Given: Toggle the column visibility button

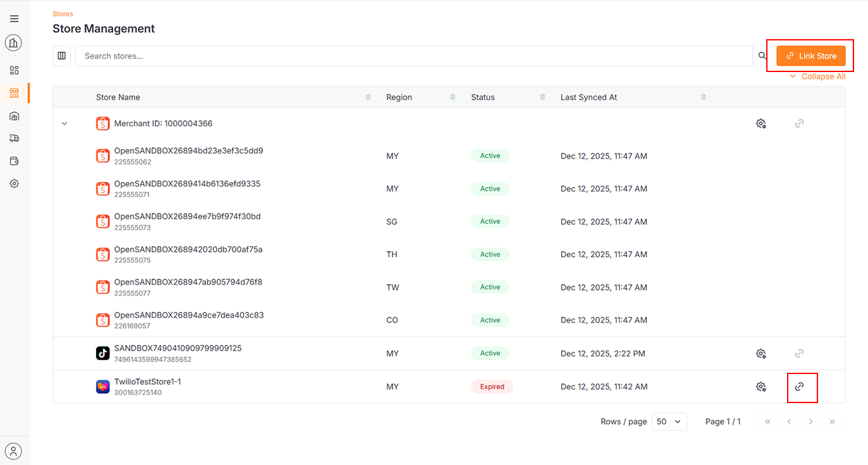Looking at the screenshot, I should (61, 56).
